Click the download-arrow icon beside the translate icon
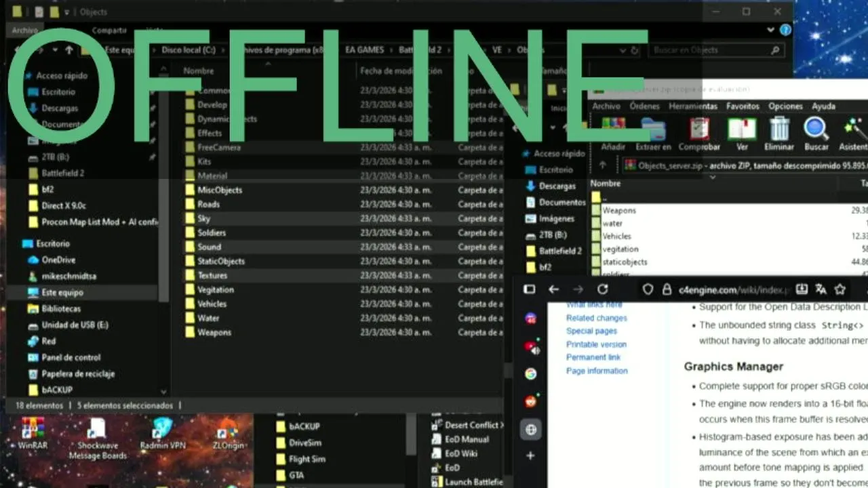868x488 pixels. (x=802, y=289)
